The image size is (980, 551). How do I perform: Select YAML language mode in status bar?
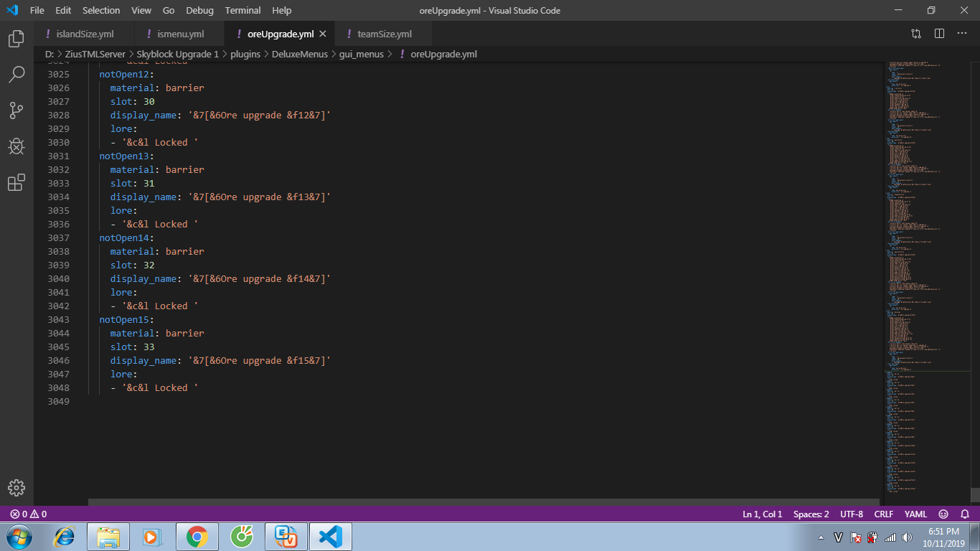click(915, 514)
